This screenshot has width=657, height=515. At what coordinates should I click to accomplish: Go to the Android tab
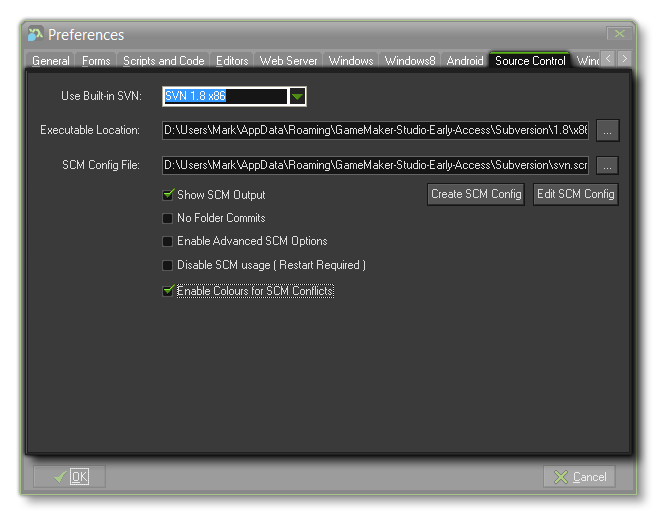tap(465, 61)
